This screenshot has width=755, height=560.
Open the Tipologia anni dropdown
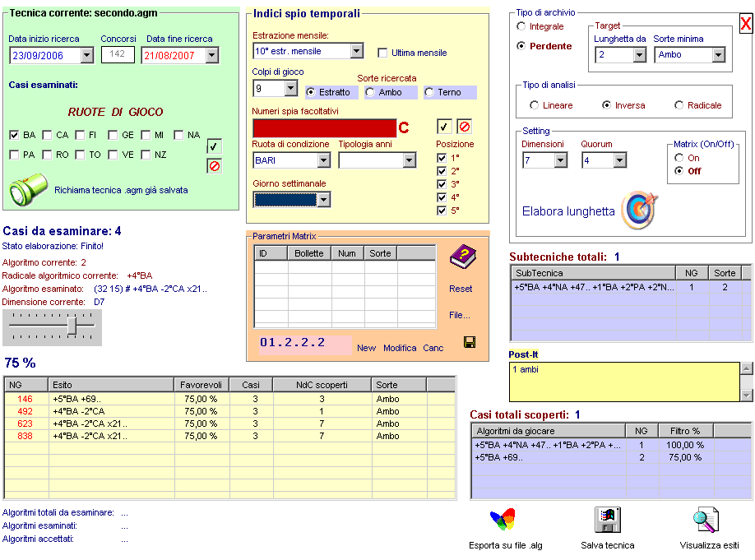[410, 160]
